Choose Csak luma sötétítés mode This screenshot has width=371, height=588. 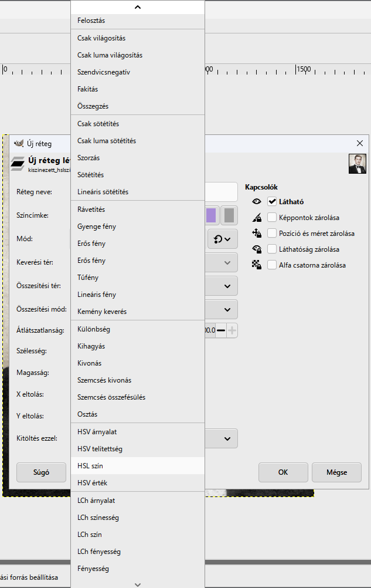pos(138,141)
